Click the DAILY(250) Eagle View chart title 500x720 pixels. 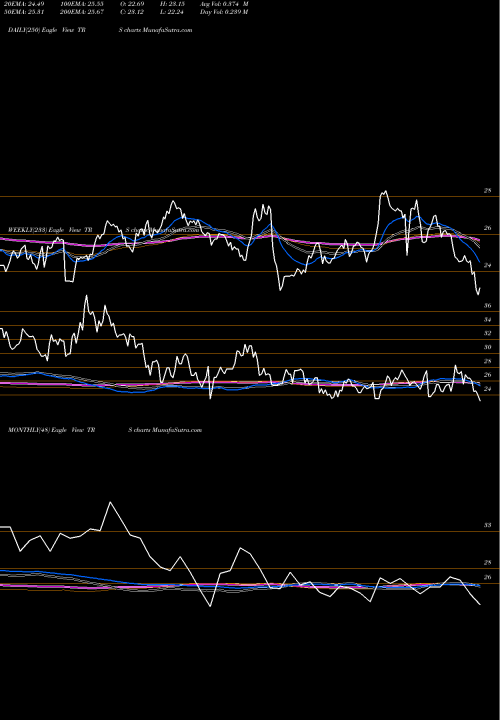(x=47, y=30)
